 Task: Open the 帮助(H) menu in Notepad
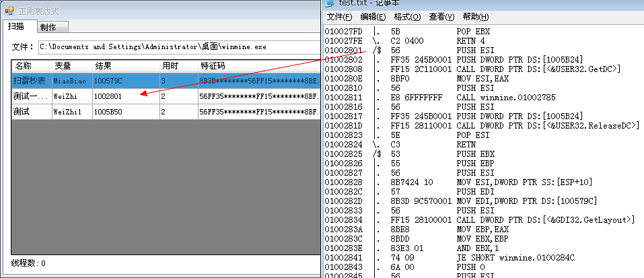(x=476, y=17)
